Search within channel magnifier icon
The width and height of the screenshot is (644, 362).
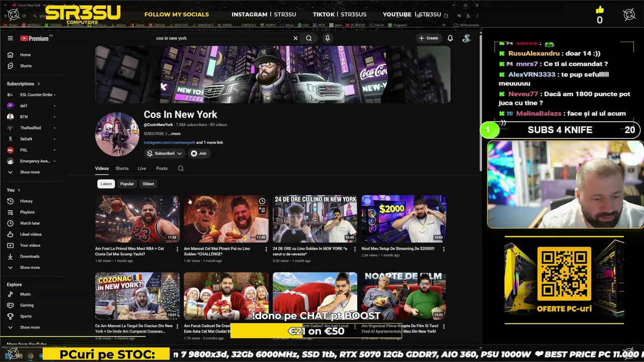[x=181, y=168]
